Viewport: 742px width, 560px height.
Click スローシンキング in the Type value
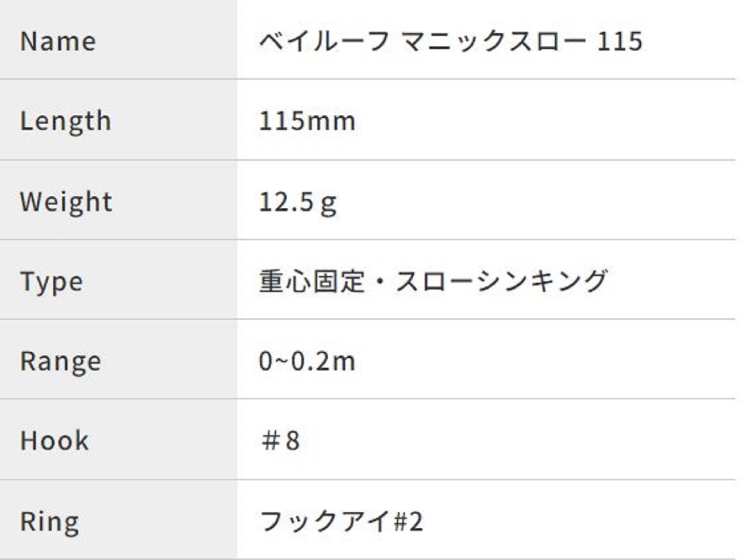(501, 281)
